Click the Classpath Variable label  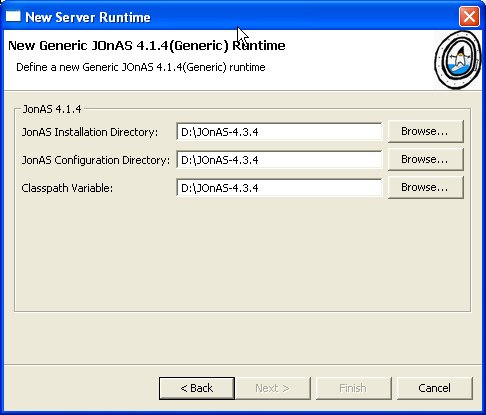click(x=67, y=188)
